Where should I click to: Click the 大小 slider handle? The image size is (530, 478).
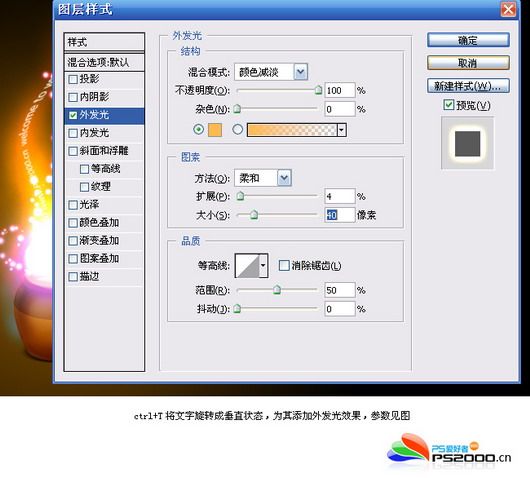(x=254, y=215)
